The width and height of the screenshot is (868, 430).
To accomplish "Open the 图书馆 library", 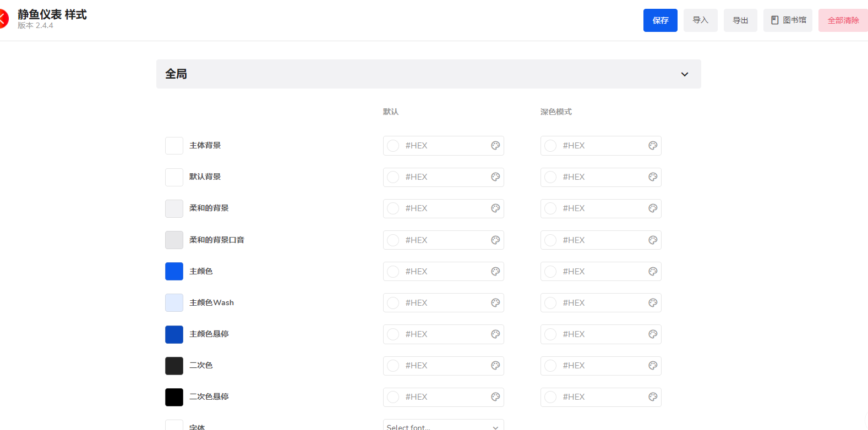I will tap(787, 20).
